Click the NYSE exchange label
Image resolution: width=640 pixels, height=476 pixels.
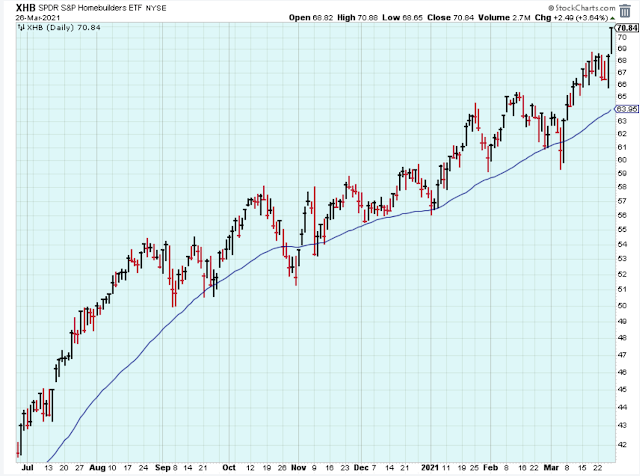point(156,8)
